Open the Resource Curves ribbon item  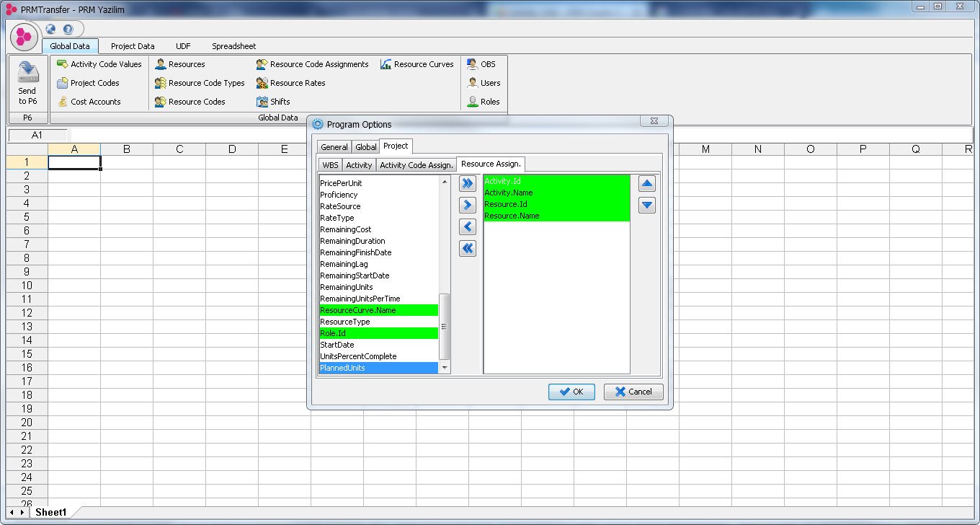point(416,64)
